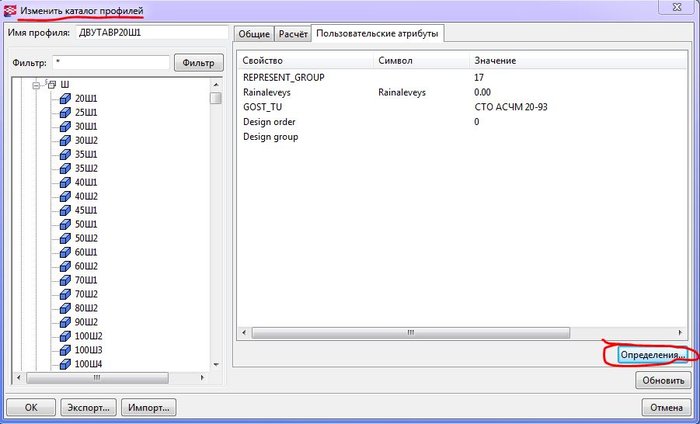Image resolution: width=700 pixels, height=424 pixels.
Task: Select profile 20Ш1 label in tree
Action: 86,99
